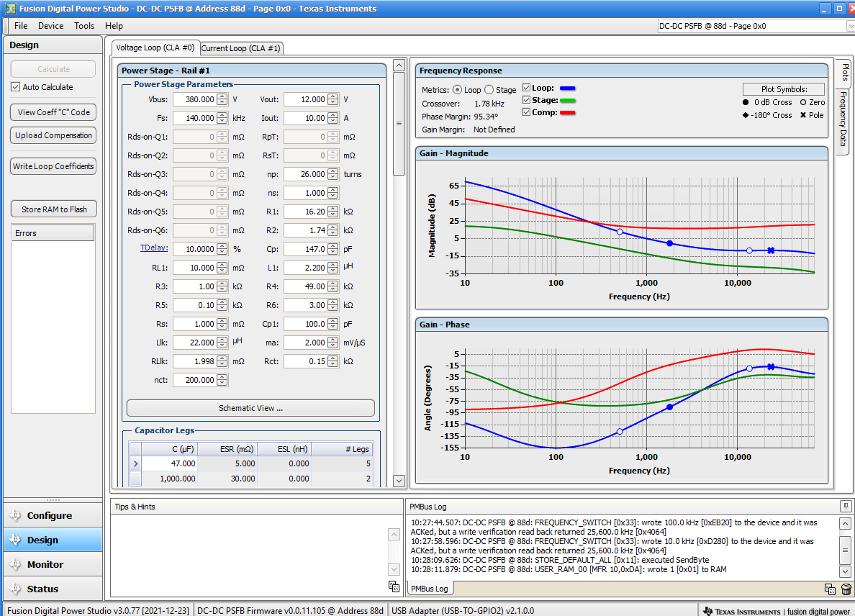Select the Loop metrics radio button

click(457, 89)
